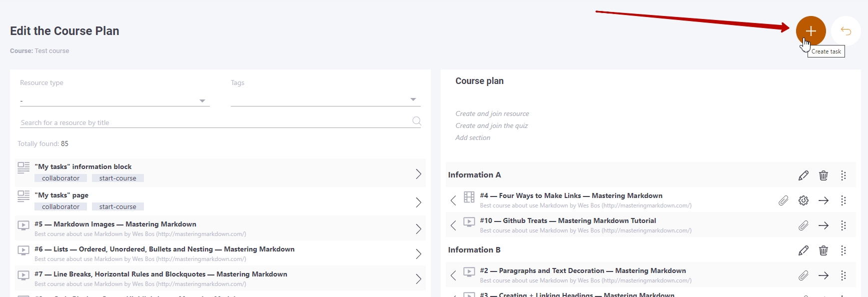Select "#4 — Four Ways to Make Links" title
The height and width of the screenshot is (297, 868).
[571, 195]
